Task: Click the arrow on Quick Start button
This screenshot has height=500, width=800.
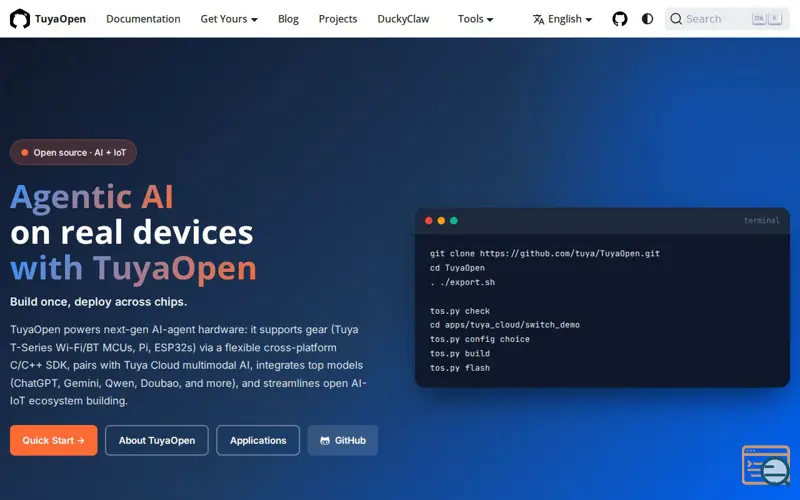Action: (x=81, y=440)
